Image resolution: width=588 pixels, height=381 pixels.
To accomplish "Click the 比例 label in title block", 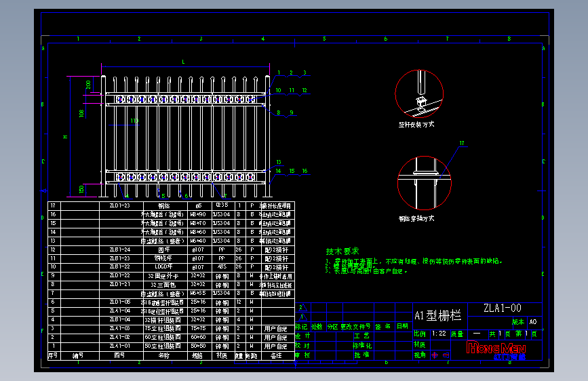I will coord(420,334).
